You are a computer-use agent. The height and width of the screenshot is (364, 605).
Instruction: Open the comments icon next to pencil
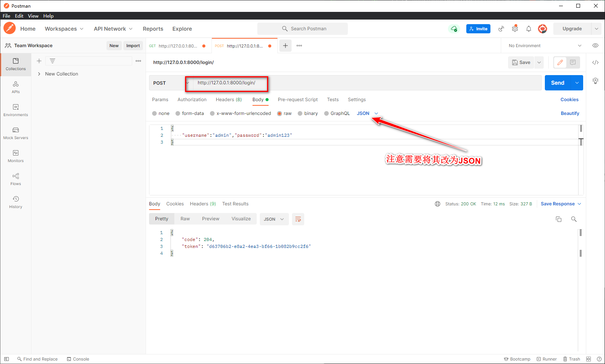tap(573, 62)
